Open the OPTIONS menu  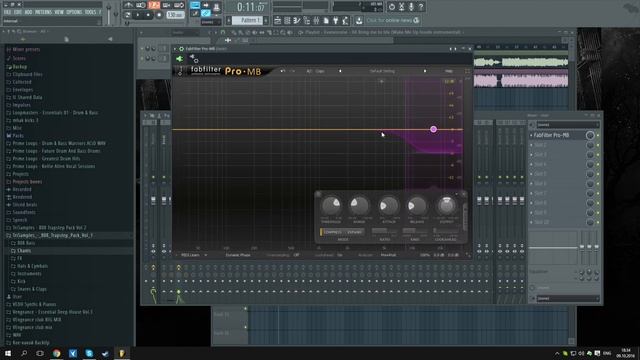coord(74,12)
